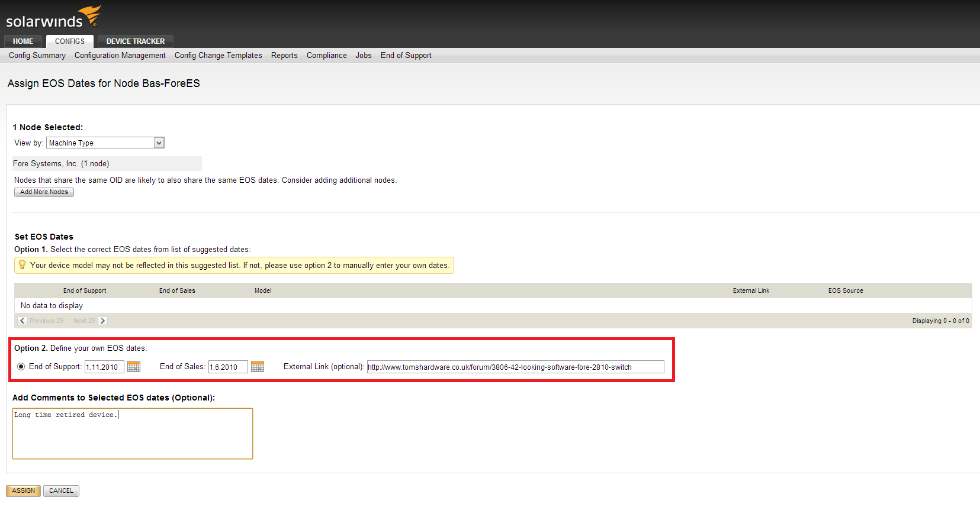The width and height of the screenshot is (980, 507).
Task: Switch to the HOME tab
Action: [x=23, y=41]
